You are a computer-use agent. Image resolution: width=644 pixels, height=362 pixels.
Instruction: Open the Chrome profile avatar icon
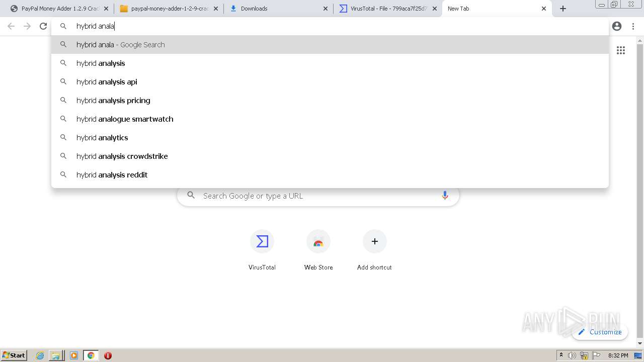pyautogui.click(x=617, y=26)
